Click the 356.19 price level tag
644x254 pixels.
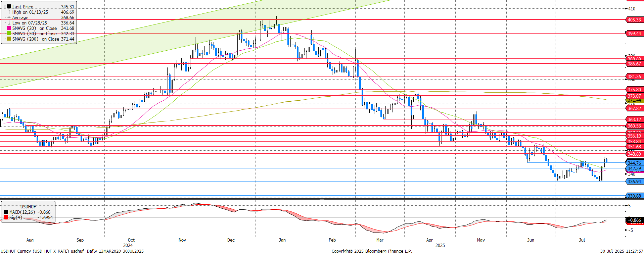pos(634,136)
